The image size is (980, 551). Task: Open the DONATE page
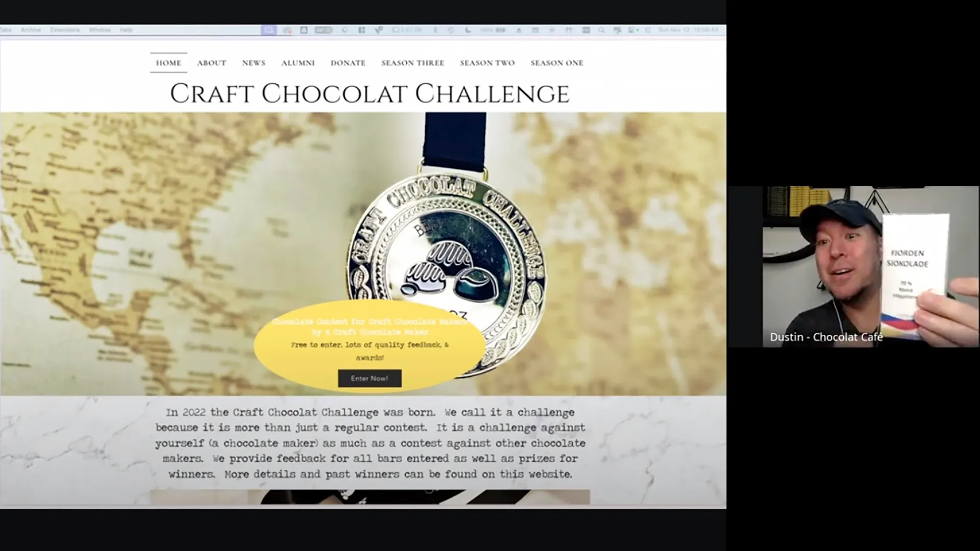348,63
